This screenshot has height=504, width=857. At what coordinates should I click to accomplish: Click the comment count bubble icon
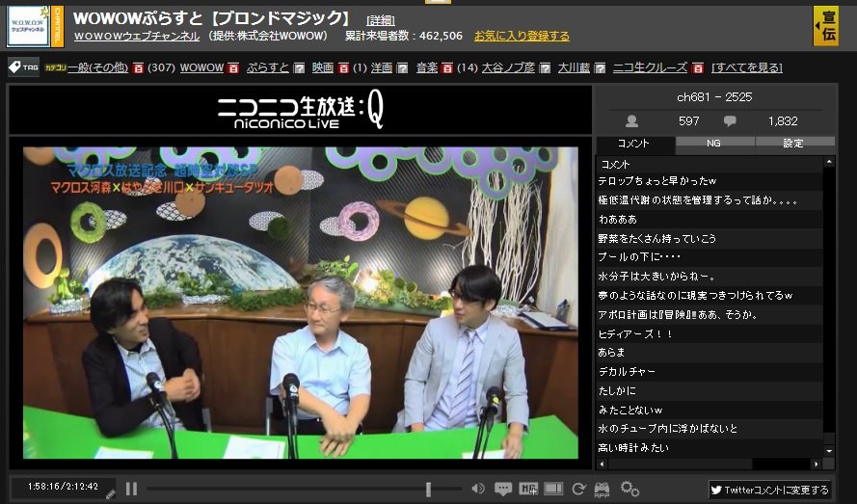click(730, 120)
